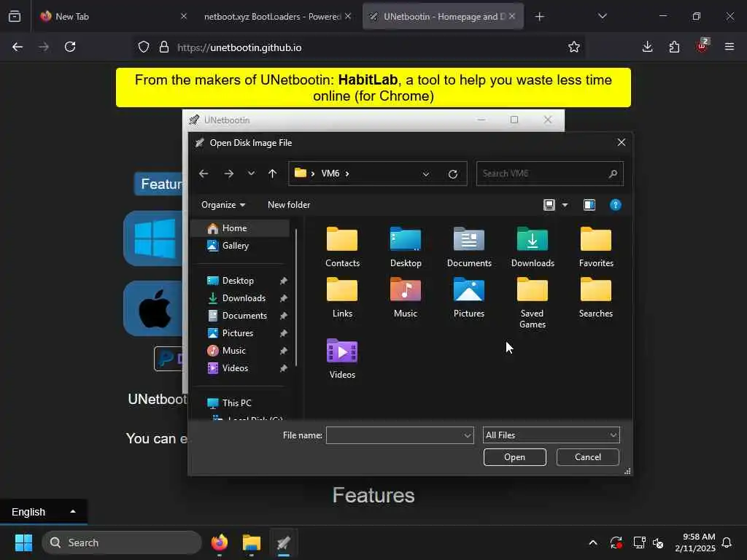Click the tracking protection shield icon
Viewport: 747px width, 560px height.
click(144, 47)
